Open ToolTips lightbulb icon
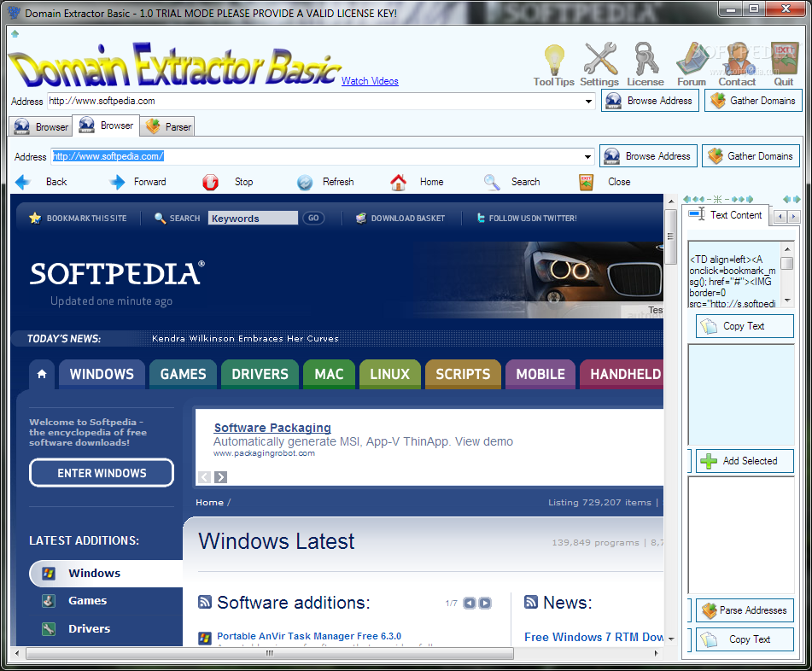The height and width of the screenshot is (671, 812). click(553, 60)
